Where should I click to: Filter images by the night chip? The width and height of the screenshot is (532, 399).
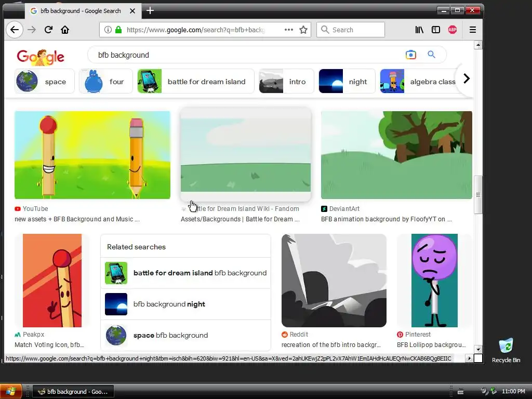(x=347, y=82)
